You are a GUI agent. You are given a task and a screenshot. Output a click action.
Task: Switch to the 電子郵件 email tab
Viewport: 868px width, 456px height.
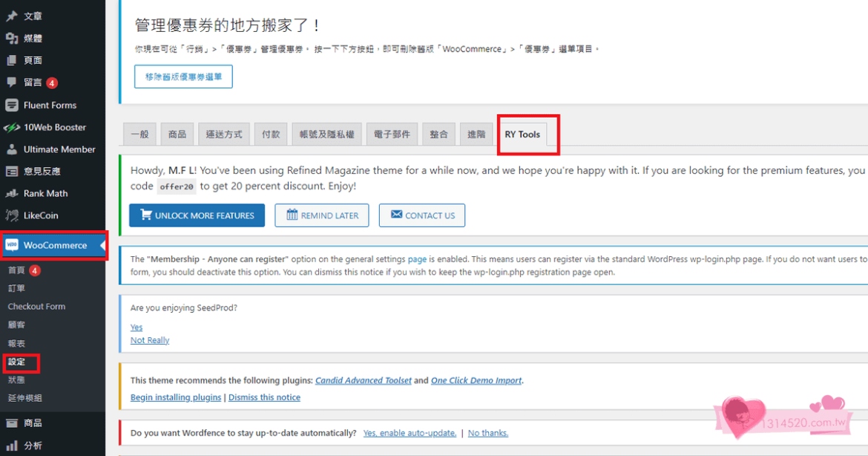coord(392,134)
